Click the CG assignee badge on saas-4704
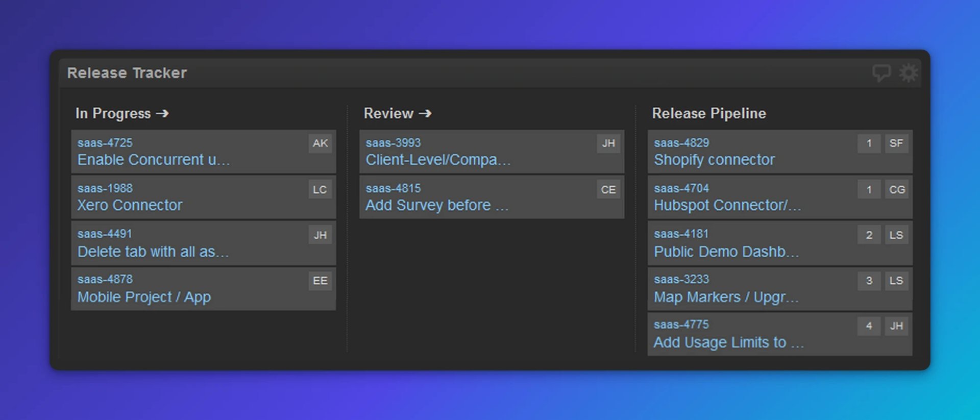The image size is (980, 420). [896, 190]
